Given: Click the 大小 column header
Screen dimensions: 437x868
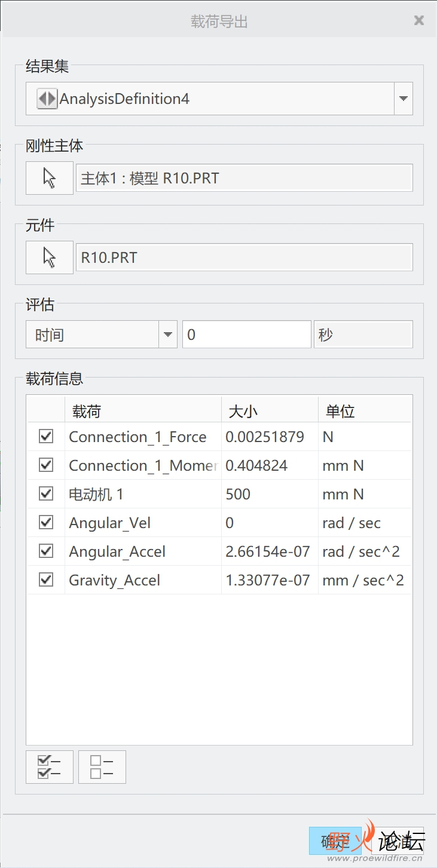Looking at the screenshot, I should (270, 411).
